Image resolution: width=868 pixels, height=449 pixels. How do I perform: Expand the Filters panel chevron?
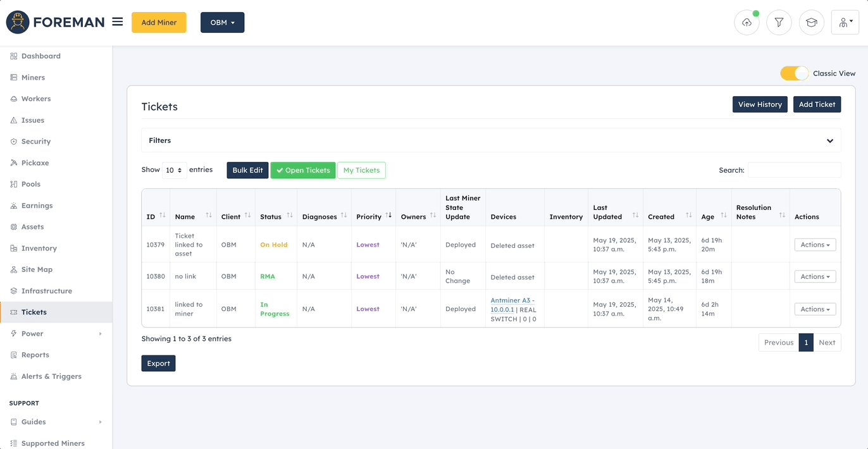tap(830, 141)
